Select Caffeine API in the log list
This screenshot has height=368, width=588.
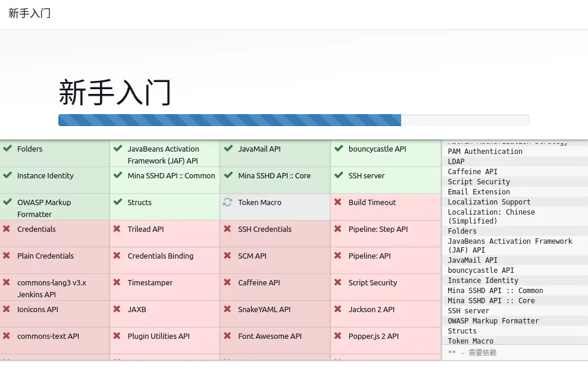pos(473,172)
